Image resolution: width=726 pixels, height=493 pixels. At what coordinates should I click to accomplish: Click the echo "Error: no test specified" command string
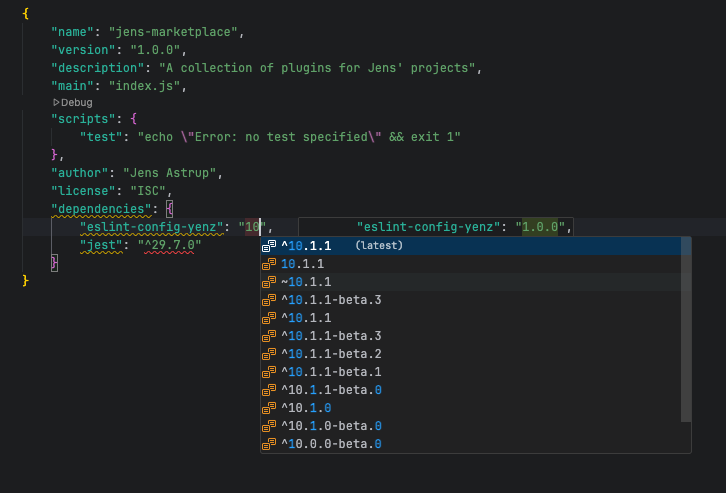click(299, 137)
